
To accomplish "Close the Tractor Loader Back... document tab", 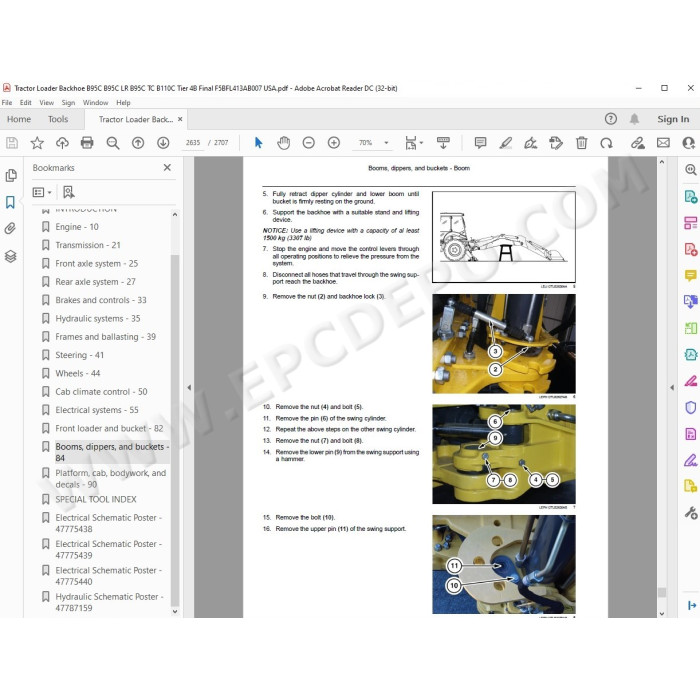I will 180,119.
